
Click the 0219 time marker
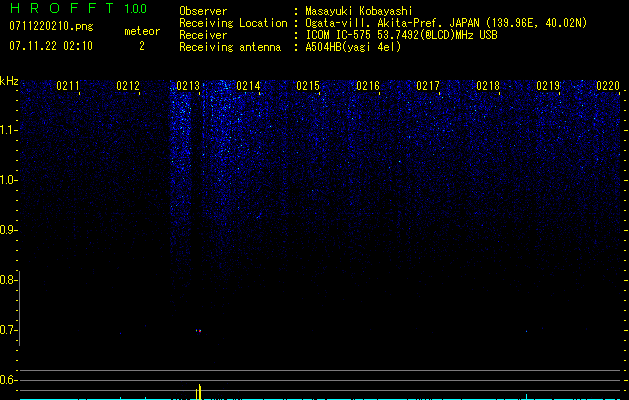click(548, 86)
